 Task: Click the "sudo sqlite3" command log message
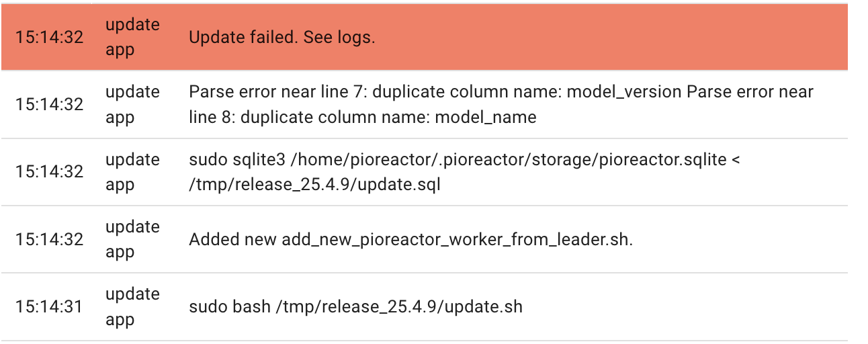[x=464, y=171]
